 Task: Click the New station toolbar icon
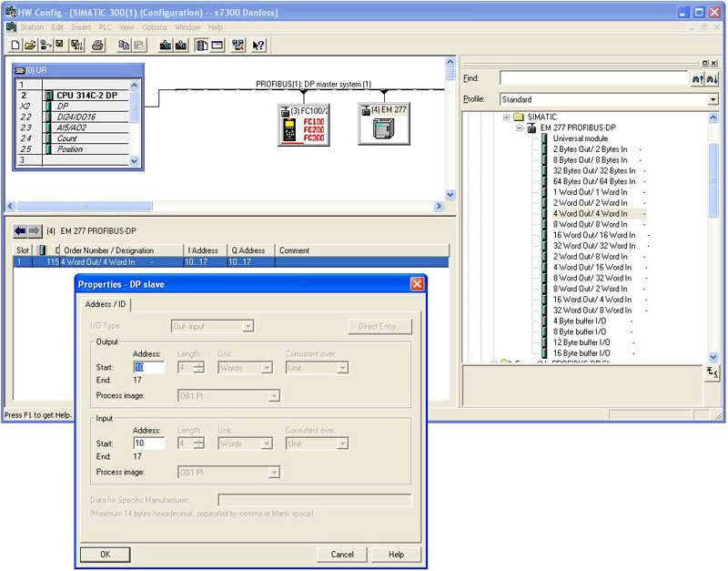[x=15, y=45]
